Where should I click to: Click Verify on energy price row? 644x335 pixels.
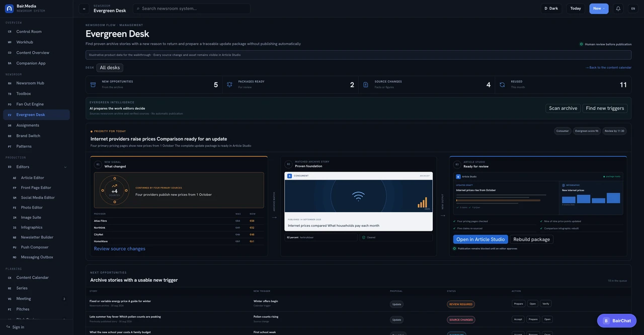546,304
